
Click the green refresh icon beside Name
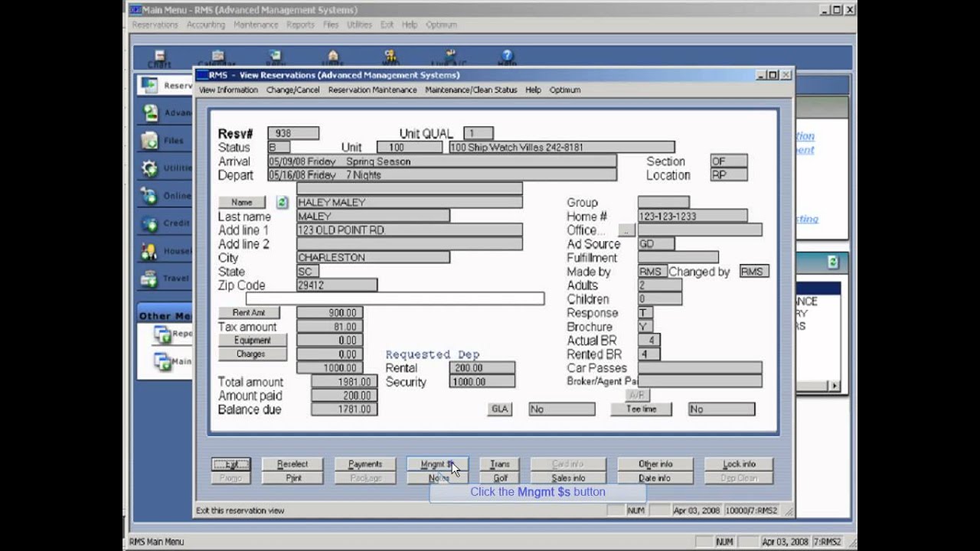click(x=282, y=203)
